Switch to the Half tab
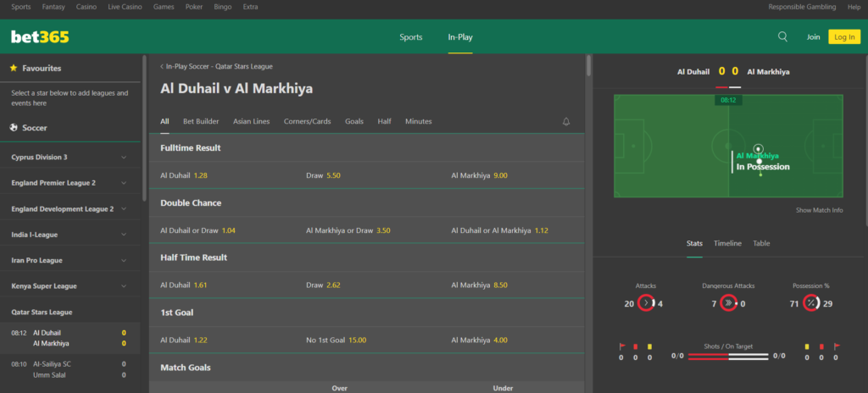This screenshot has height=393, width=868. coord(384,121)
